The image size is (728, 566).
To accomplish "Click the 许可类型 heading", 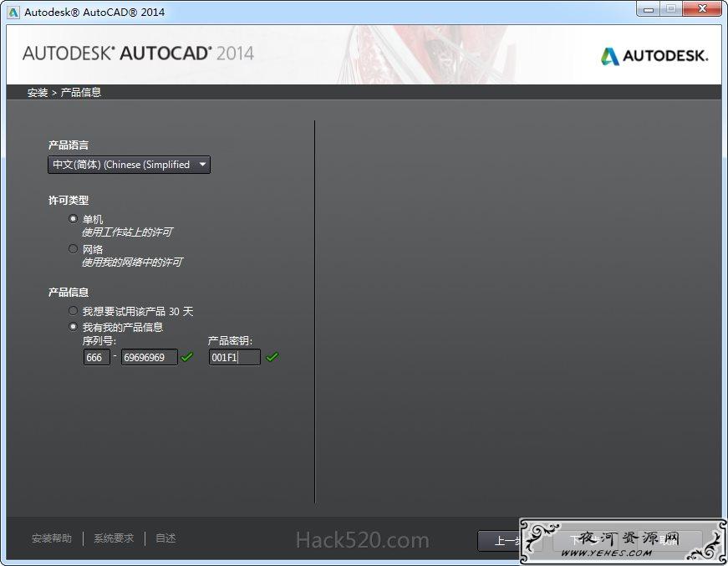I will (x=69, y=200).
